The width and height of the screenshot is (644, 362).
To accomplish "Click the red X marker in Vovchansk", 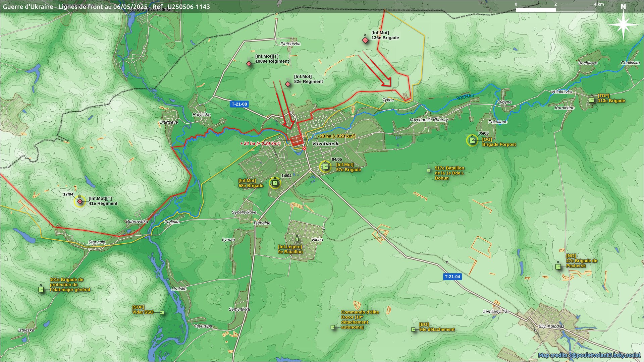I will [x=304, y=148].
